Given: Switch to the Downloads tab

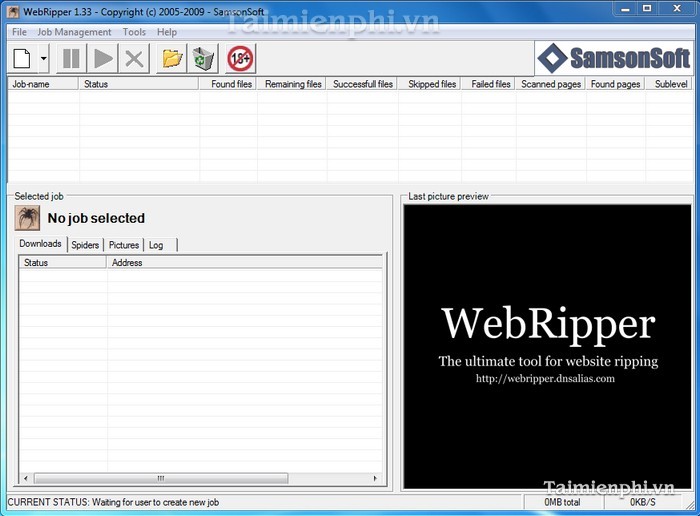Looking at the screenshot, I should 40,244.
